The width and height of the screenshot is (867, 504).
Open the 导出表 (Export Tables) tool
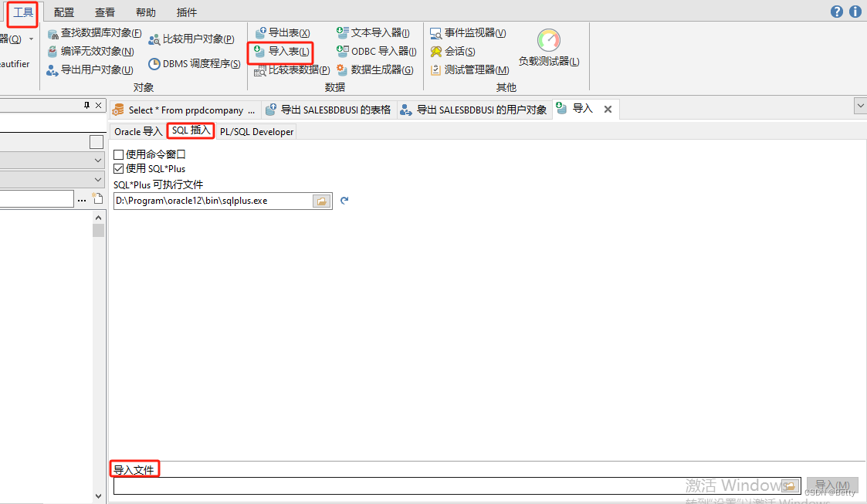click(283, 32)
